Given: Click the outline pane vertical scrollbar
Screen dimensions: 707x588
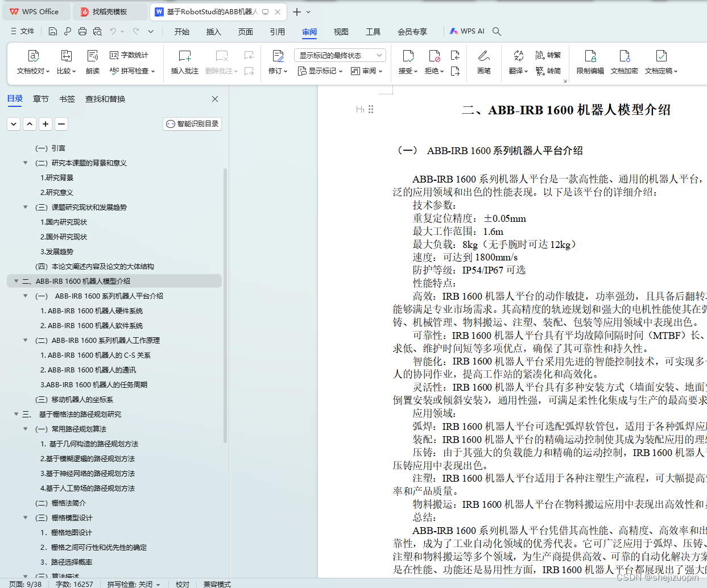Looking at the screenshot, I should pos(225,306).
